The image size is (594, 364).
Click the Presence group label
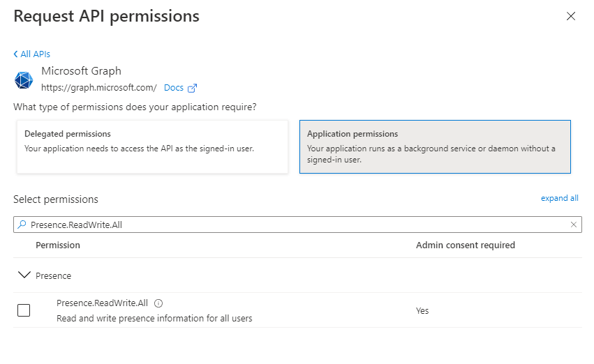(x=53, y=276)
